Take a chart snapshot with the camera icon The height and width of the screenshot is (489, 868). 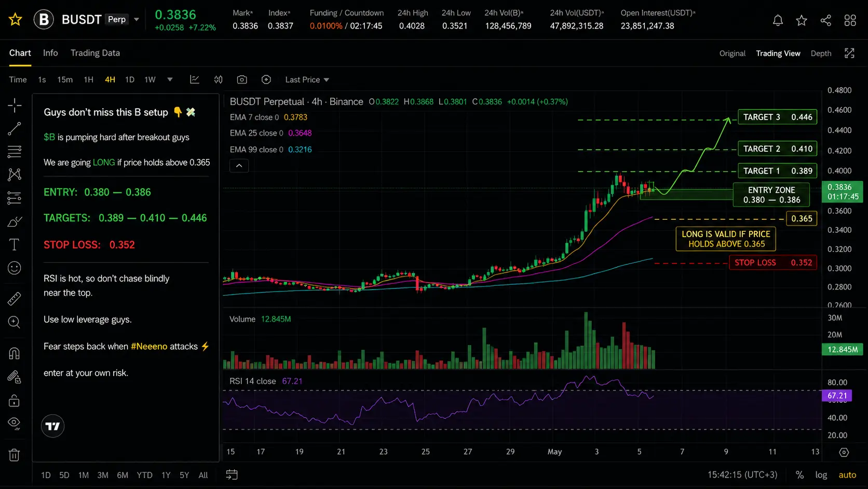(x=242, y=80)
